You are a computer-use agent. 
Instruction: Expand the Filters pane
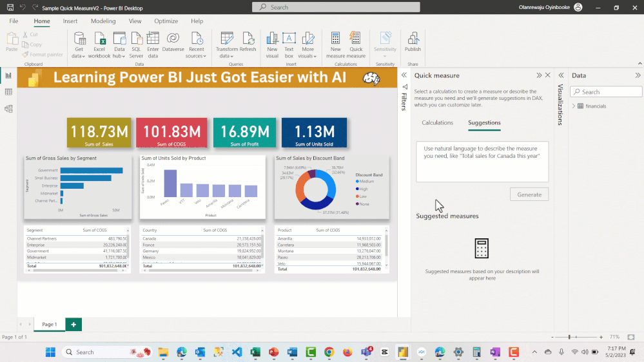pos(404,75)
